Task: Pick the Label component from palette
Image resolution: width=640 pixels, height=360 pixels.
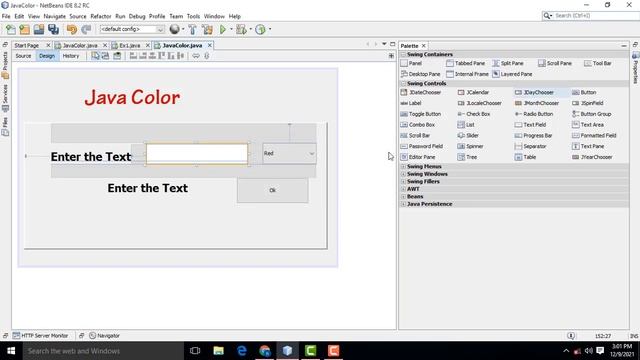Action: [x=411, y=103]
